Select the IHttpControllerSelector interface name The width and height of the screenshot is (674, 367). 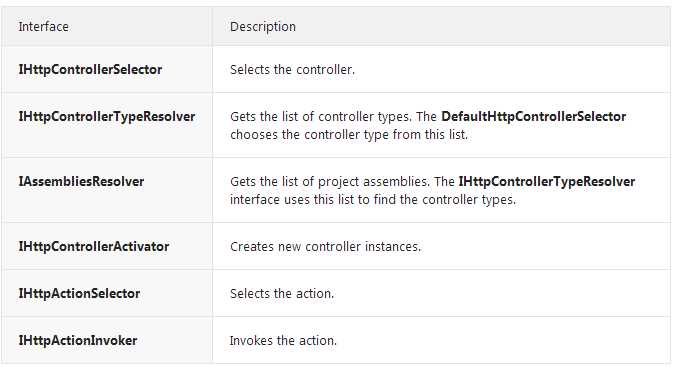click(90, 70)
